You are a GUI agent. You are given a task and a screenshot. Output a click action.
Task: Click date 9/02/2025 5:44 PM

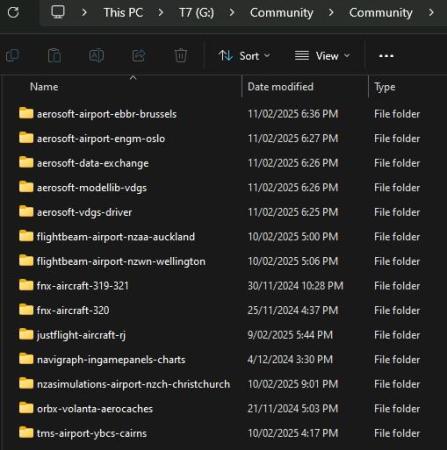pyautogui.click(x=290, y=335)
